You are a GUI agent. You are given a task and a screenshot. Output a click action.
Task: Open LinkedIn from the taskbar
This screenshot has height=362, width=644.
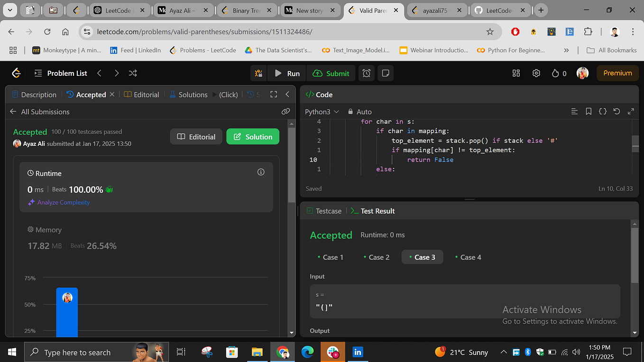pyautogui.click(x=358, y=352)
